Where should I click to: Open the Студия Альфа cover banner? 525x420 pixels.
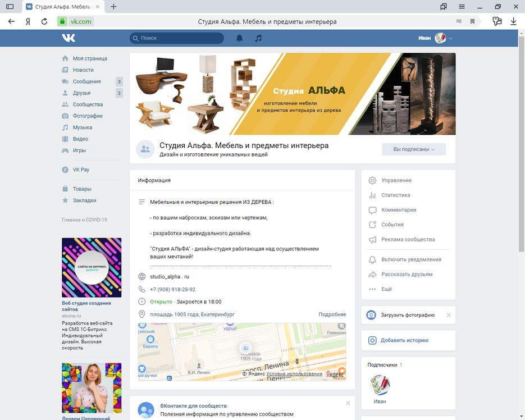click(x=293, y=94)
